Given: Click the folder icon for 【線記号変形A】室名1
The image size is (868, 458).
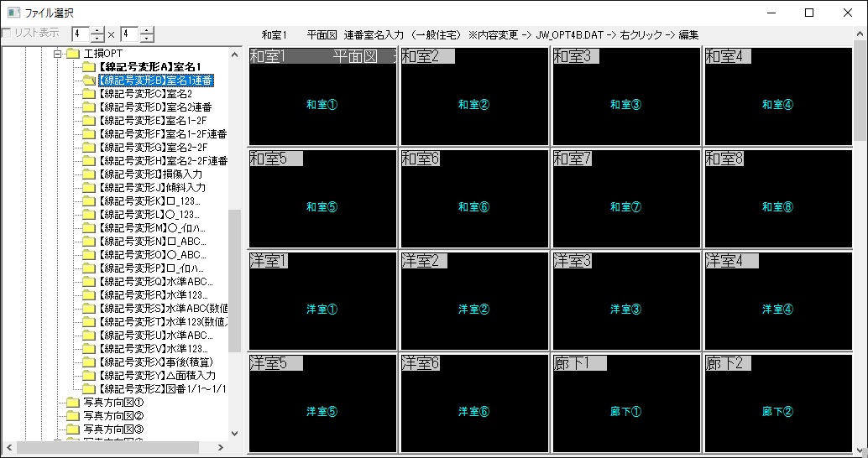Looking at the screenshot, I should pos(88,67).
